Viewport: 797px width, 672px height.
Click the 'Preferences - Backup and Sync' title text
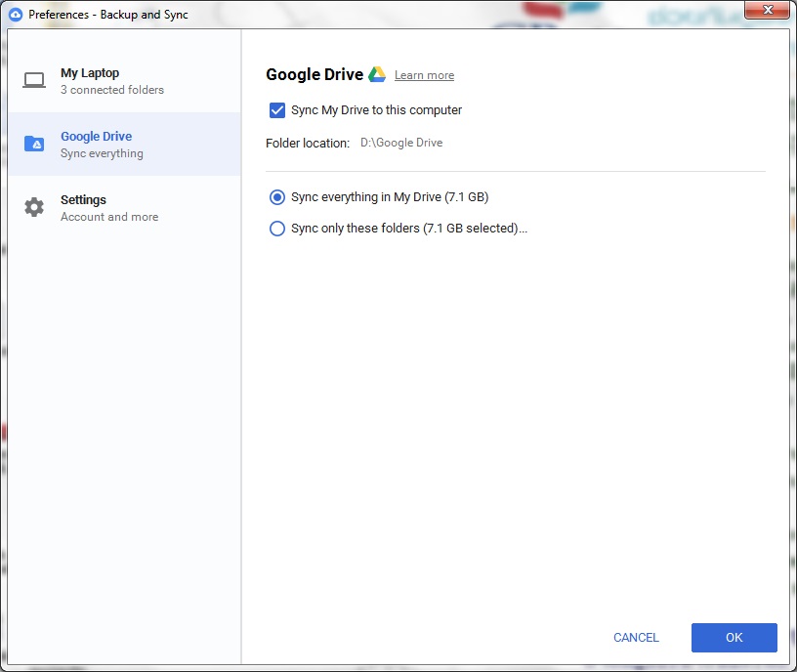point(108,14)
